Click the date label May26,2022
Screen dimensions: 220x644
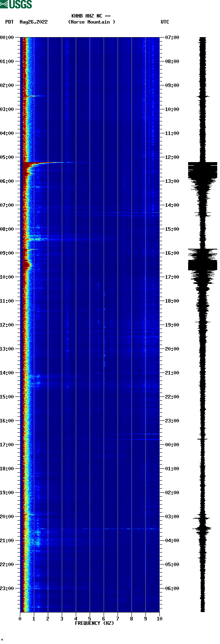33,22
